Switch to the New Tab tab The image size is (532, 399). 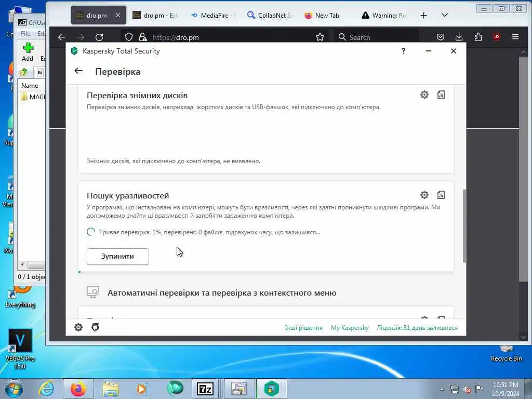tap(322, 15)
